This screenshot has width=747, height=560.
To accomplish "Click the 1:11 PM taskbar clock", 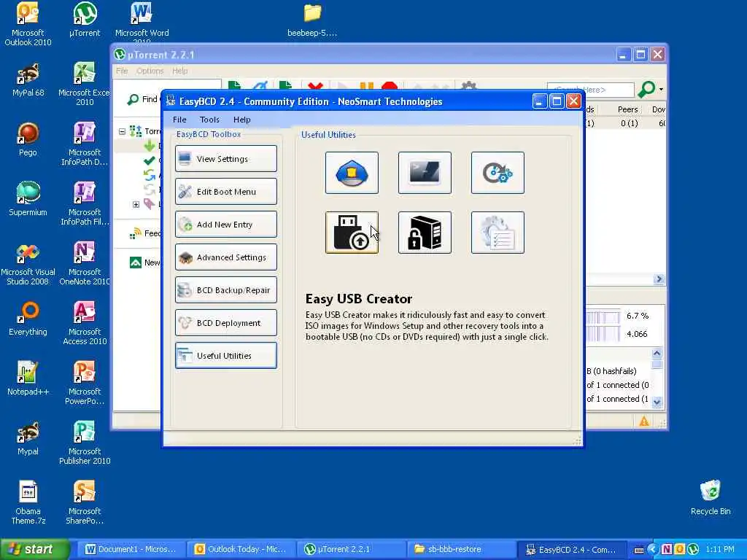I will coord(720,550).
